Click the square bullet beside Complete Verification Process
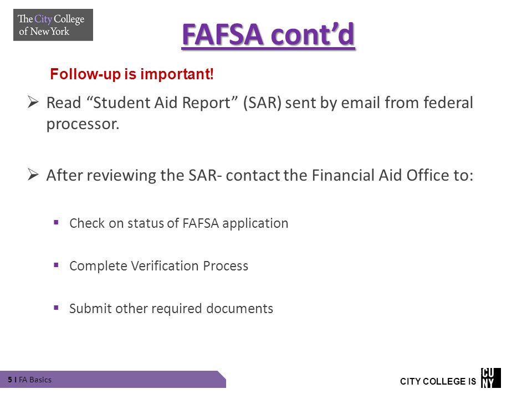Screen dimensions: 532x399 point(56,265)
